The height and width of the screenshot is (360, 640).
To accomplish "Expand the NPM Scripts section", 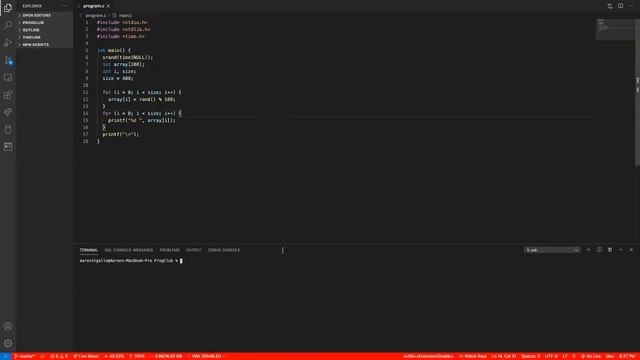I will pos(44,44).
